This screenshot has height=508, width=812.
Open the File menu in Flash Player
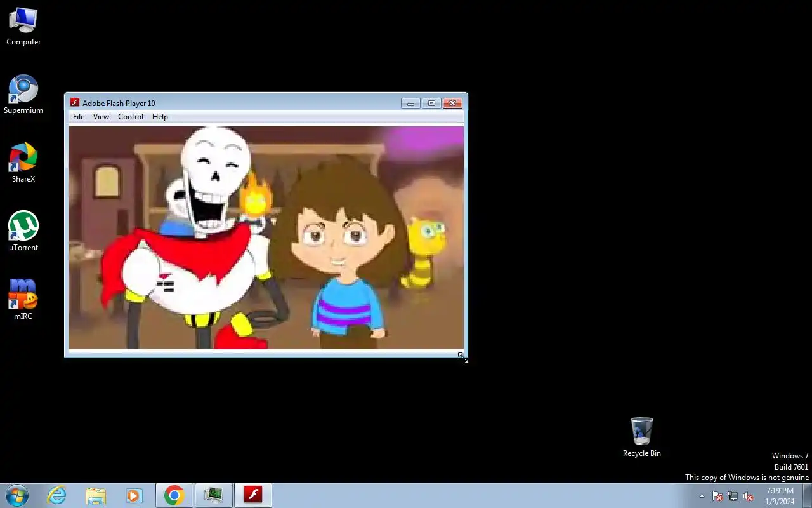pyautogui.click(x=79, y=117)
